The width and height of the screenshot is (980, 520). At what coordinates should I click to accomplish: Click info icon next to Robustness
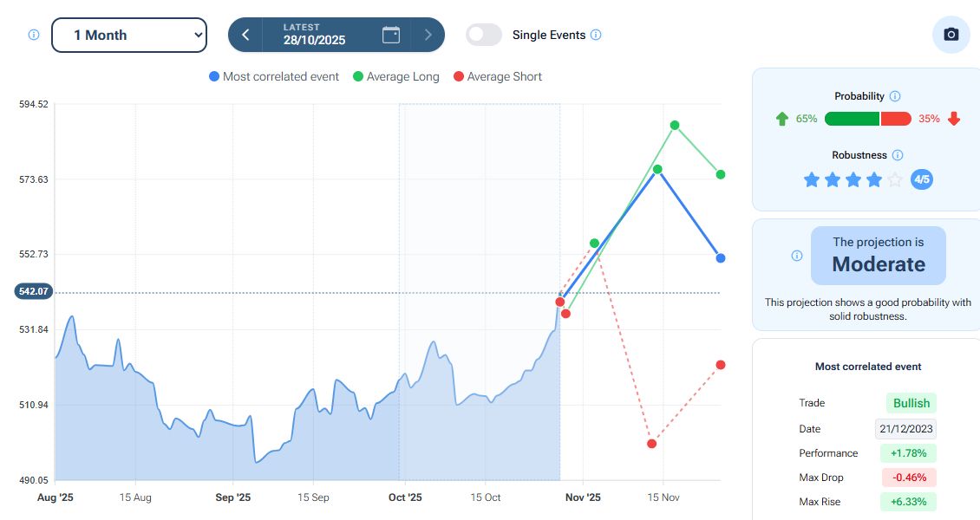pos(898,155)
